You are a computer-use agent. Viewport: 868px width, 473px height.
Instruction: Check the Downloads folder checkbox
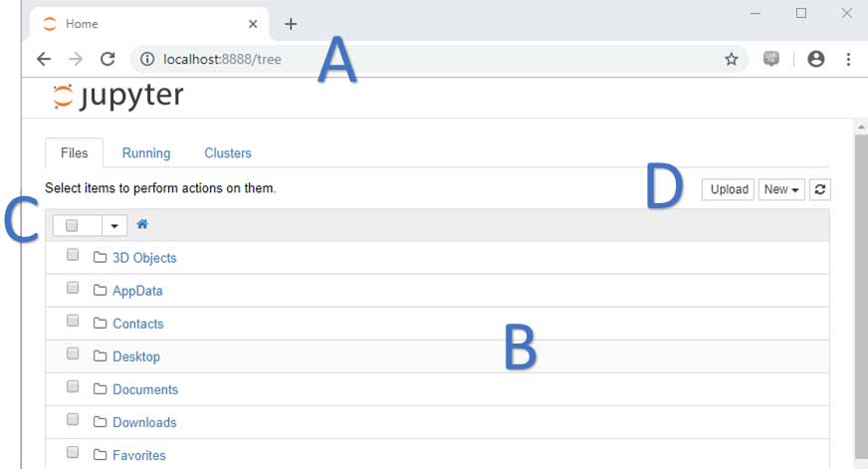pyautogui.click(x=73, y=419)
